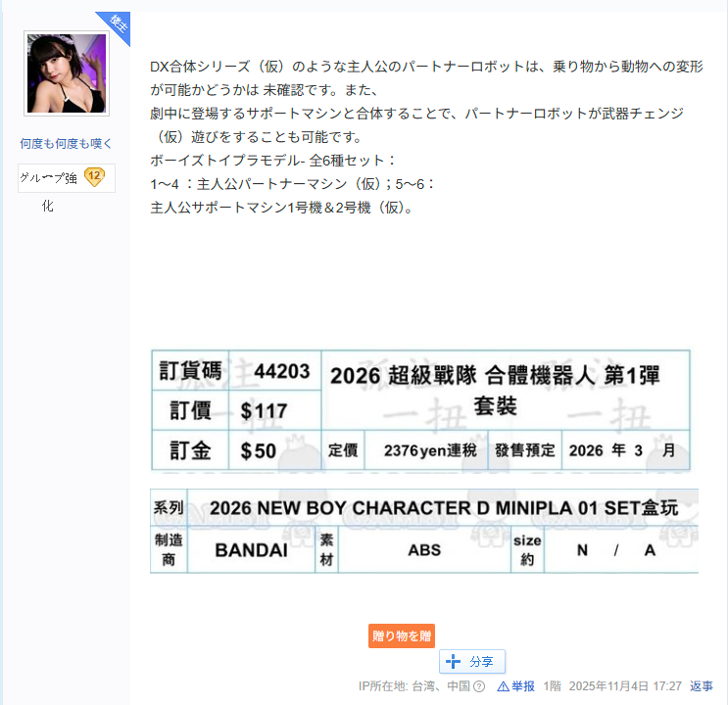The height and width of the screenshot is (705, 728).
Task: Open the 分享 share button
Action: pyautogui.click(x=471, y=661)
